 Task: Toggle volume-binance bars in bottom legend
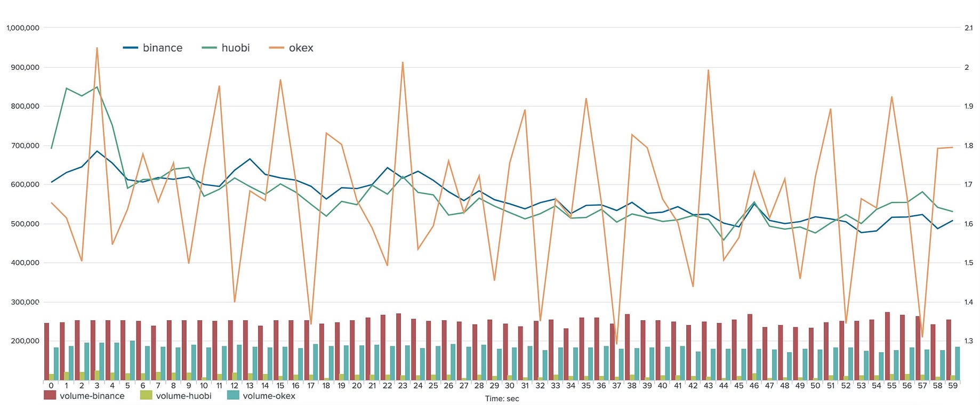point(84,395)
